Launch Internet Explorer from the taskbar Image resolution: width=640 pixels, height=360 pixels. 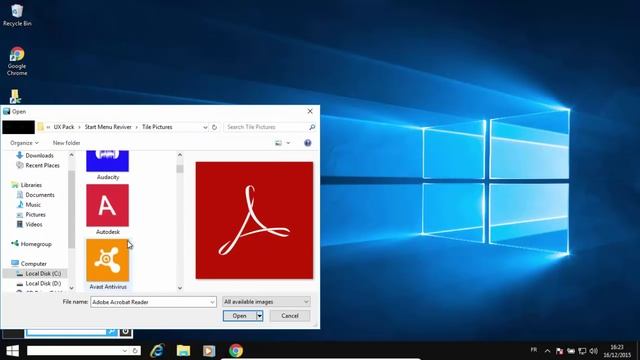(x=157, y=351)
